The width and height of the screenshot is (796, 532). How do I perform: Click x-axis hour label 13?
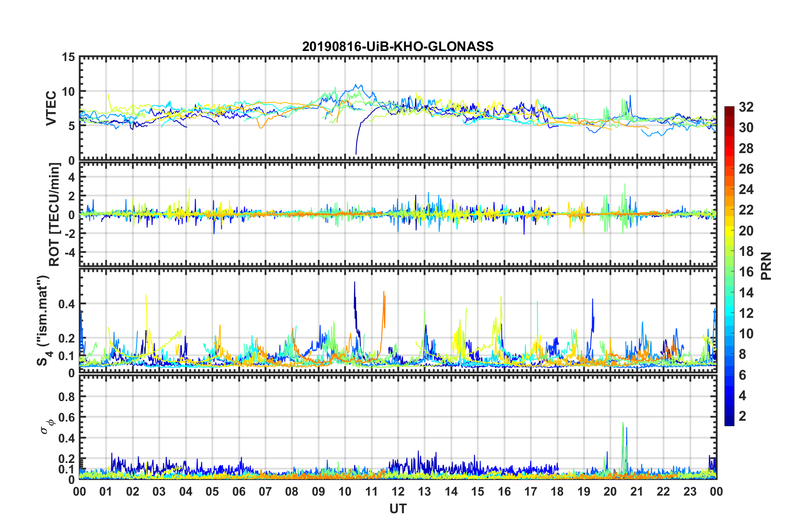pos(425,491)
